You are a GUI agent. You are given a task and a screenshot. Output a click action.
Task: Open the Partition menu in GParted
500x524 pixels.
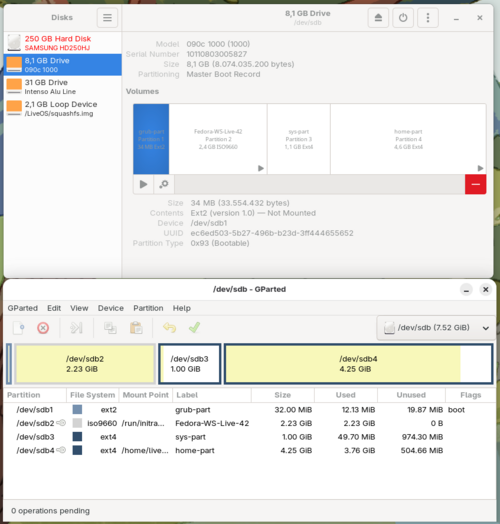148,308
